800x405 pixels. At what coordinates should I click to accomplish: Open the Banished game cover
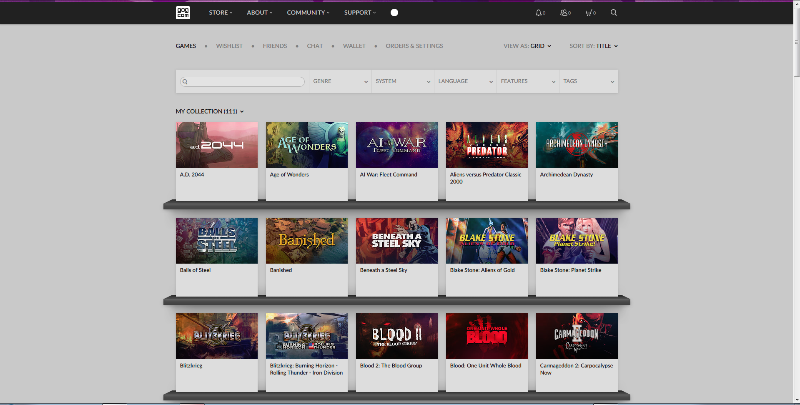(307, 241)
